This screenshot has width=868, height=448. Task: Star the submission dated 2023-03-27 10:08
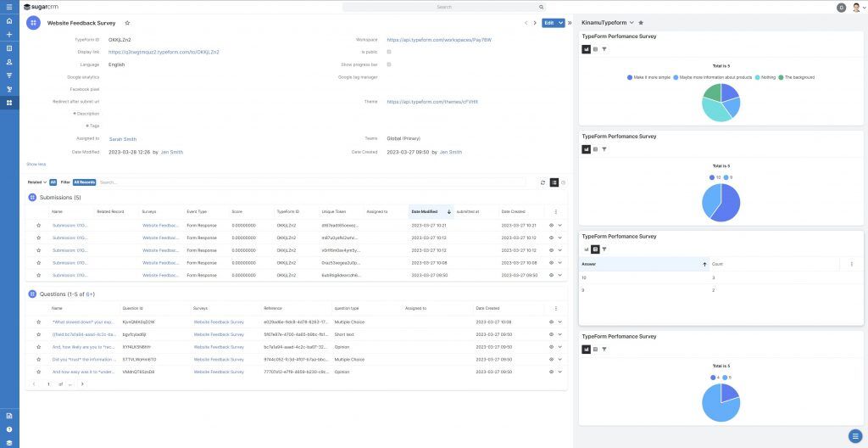pyautogui.click(x=39, y=263)
